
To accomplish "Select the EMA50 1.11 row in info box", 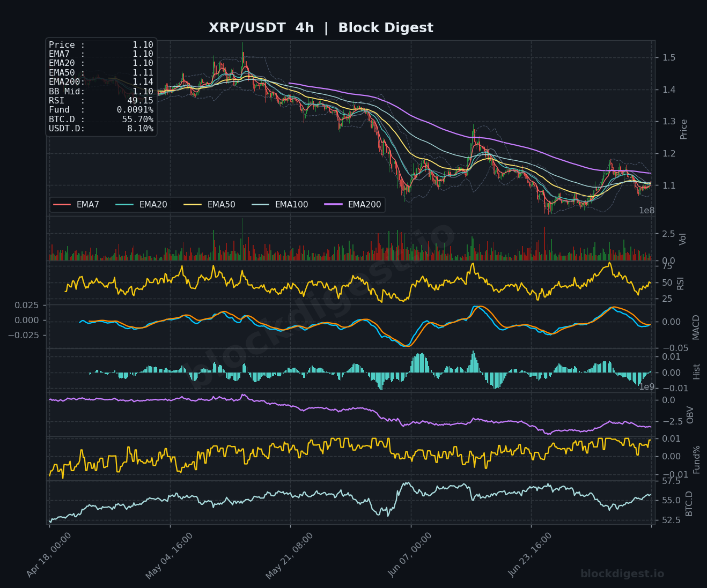I will coord(101,73).
